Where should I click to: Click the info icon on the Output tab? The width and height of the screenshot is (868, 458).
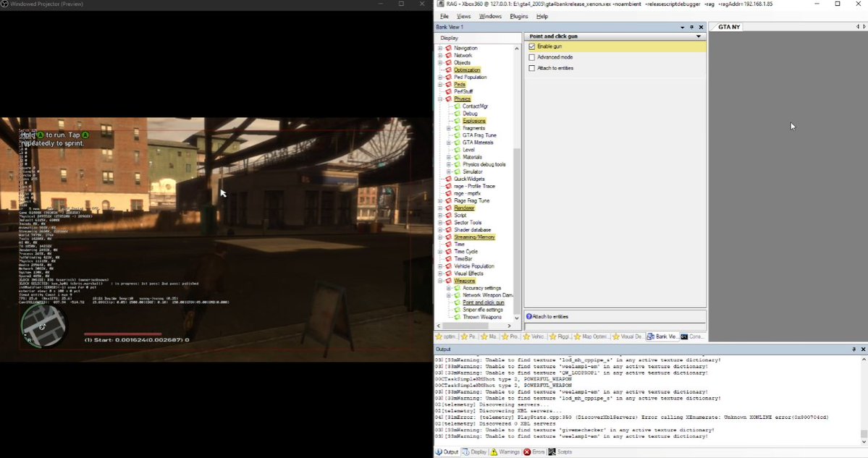tap(439, 452)
